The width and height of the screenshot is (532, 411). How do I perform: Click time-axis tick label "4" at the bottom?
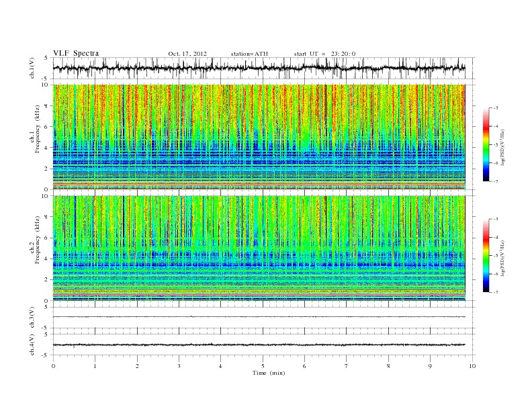click(x=220, y=366)
